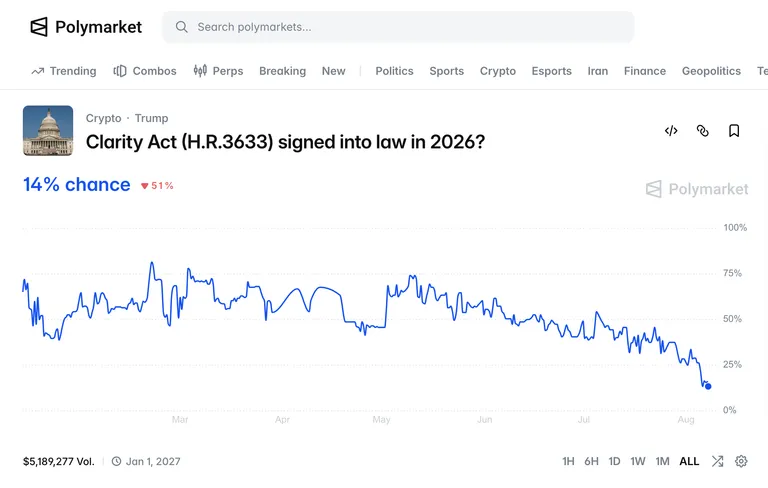Open the Crypto breadcrumb link
Image resolution: width=768 pixels, height=488 pixels.
click(x=103, y=118)
